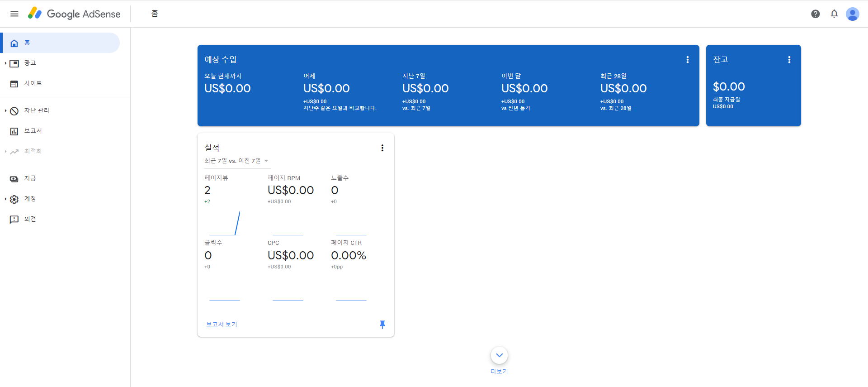Pin the 실적 card with pin icon

tap(382, 325)
